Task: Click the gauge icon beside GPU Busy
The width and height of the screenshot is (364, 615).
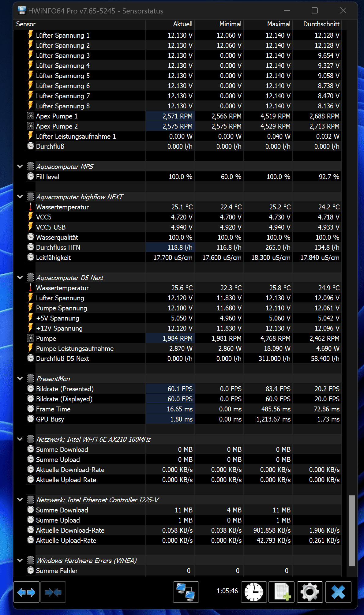Action: (x=31, y=419)
